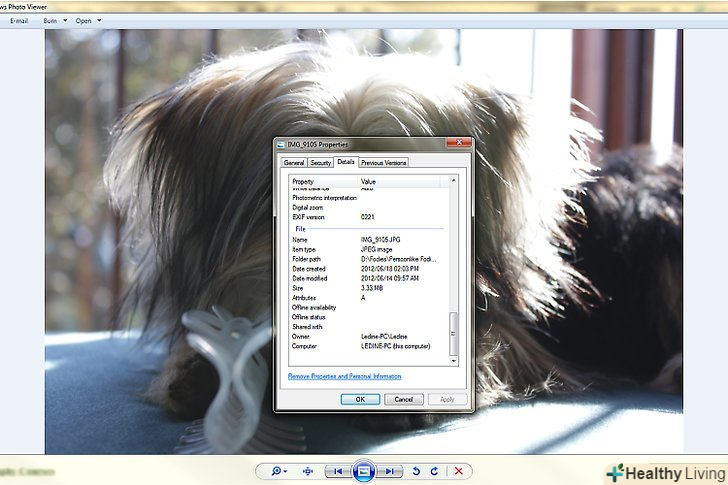Click Remove Properties and Personal Information link
This screenshot has height=485, width=728.
coord(345,376)
